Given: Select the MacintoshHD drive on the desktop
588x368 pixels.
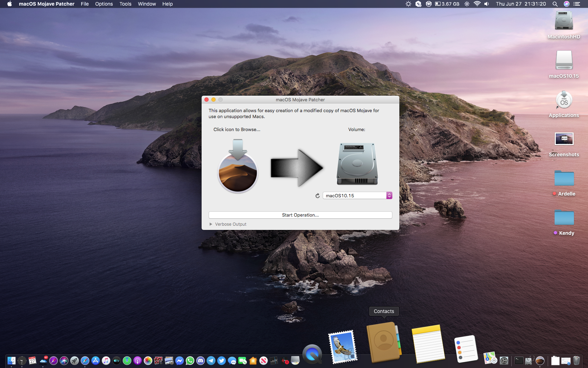Looking at the screenshot, I should tap(564, 25).
